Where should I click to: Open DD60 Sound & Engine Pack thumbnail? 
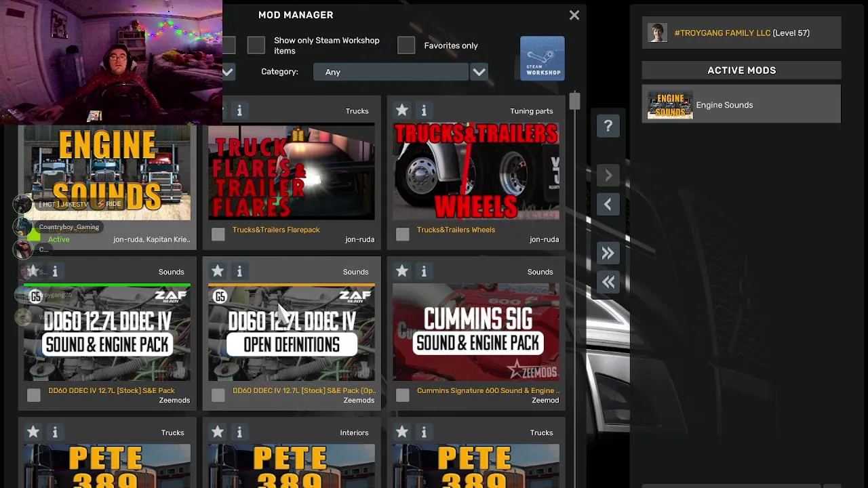coord(107,333)
